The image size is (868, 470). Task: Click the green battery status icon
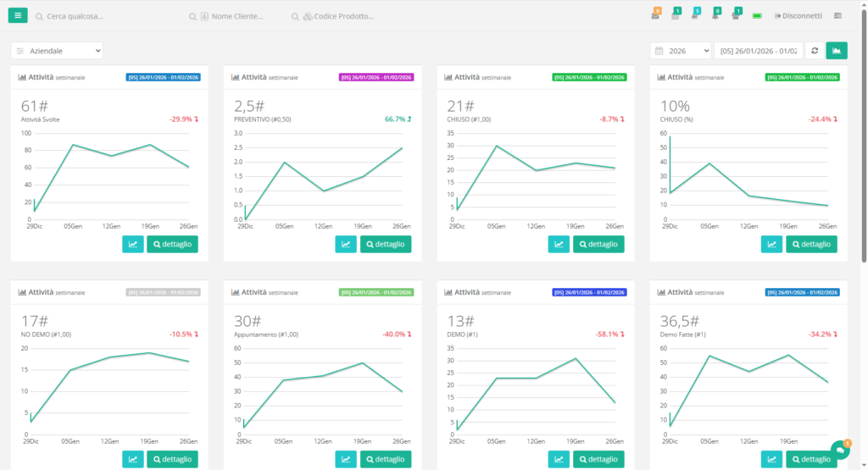tap(757, 15)
